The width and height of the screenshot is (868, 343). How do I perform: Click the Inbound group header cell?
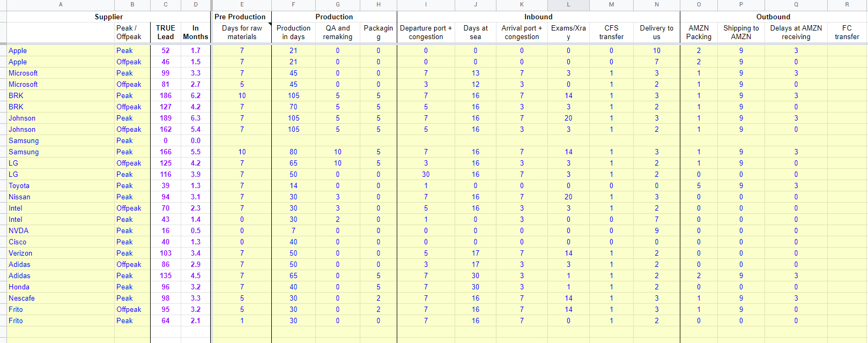point(538,17)
